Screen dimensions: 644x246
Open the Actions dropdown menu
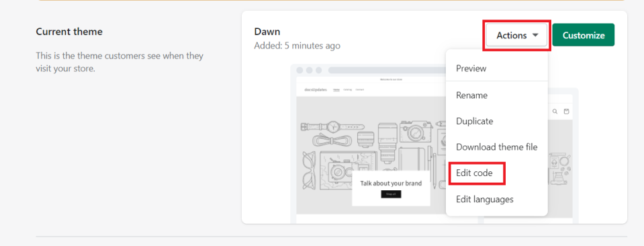pos(516,36)
